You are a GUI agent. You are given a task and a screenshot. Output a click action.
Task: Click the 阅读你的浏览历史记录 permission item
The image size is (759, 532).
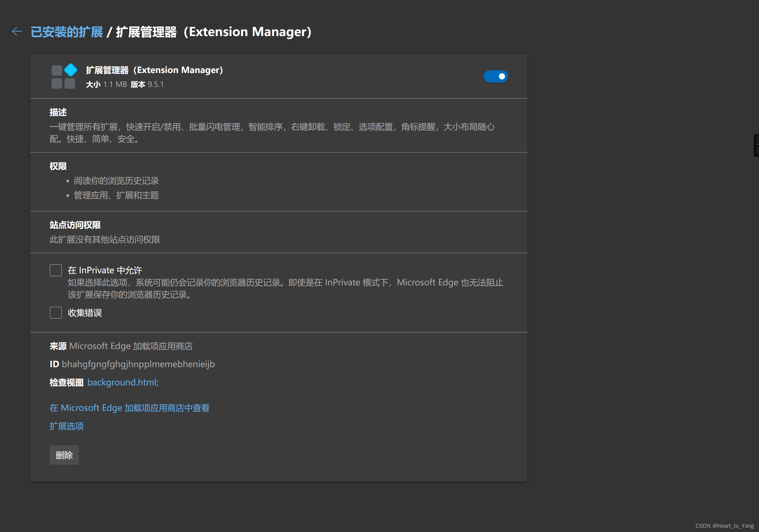click(x=116, y=181)
